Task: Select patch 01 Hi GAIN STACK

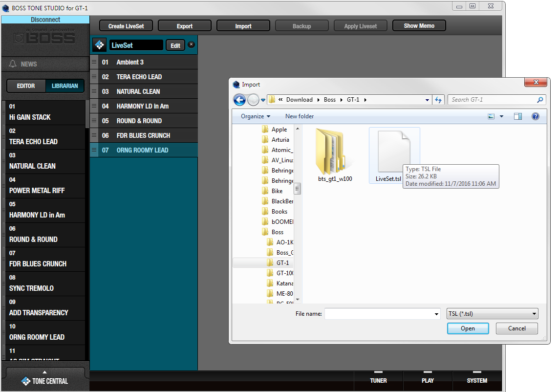Action: (x=45, y=112)
